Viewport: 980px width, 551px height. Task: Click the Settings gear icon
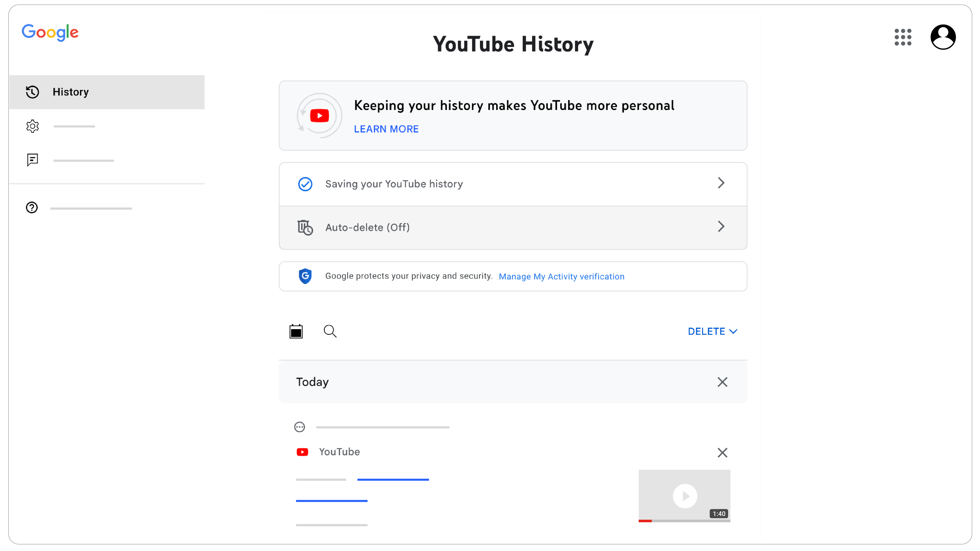[x=32, y=126]
